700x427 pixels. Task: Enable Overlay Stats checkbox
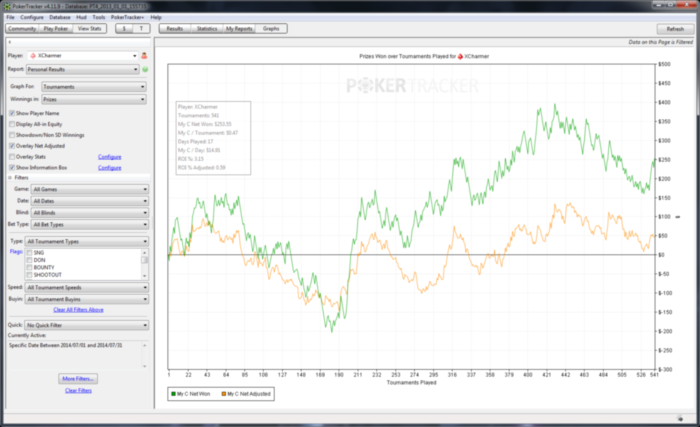click(x=12, y=157)
